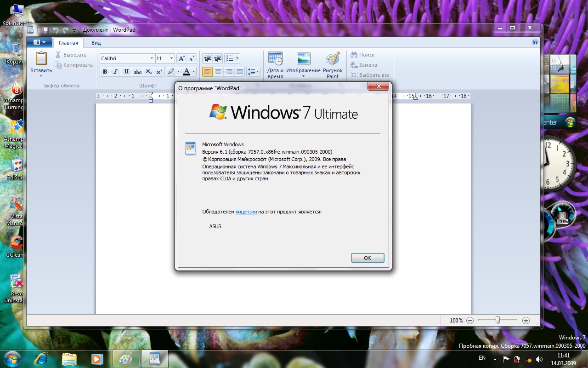
Task: Switch to the Главная ribbon tab
Action: pyautogui.click(x=68, y=43)
